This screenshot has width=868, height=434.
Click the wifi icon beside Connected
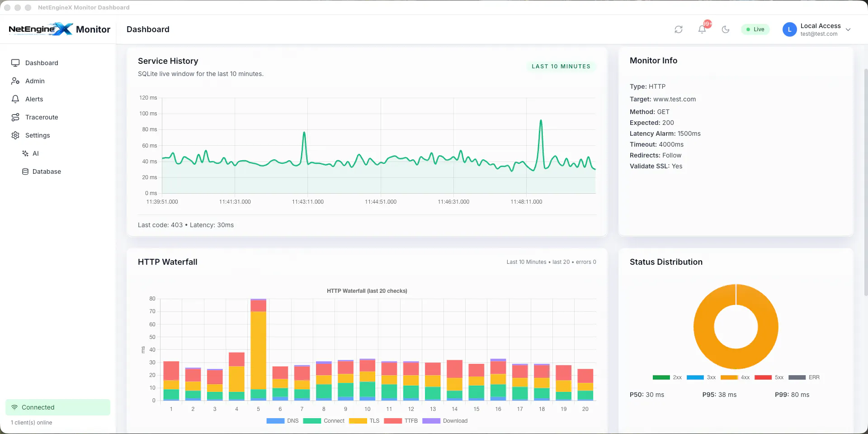[14, 407]
